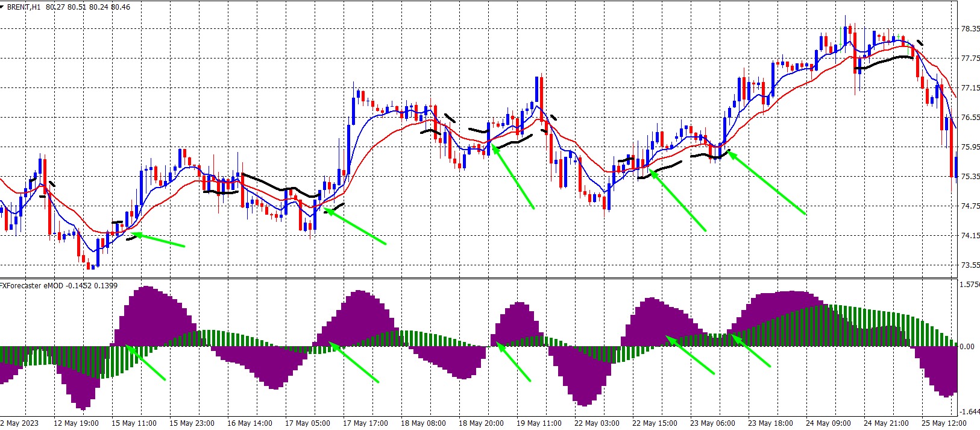980x430 pixels.
Task: Select the 22 May 03:00 time axis label
Action: click(x=597, y=423)
